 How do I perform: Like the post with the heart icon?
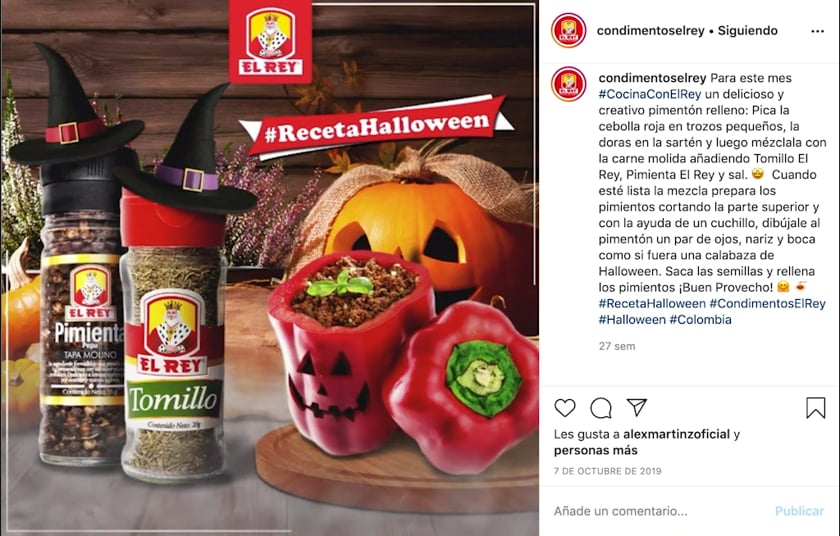point(565,408)
